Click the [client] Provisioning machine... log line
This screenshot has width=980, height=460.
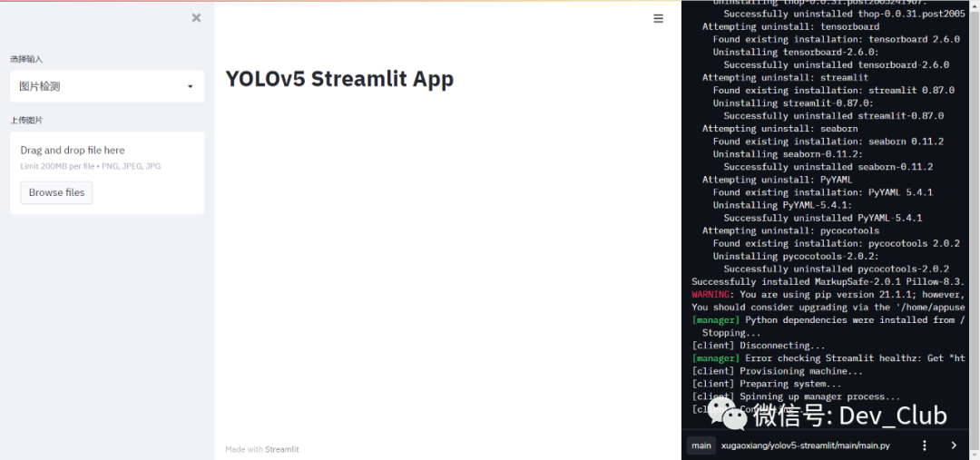tap(777, 371)
